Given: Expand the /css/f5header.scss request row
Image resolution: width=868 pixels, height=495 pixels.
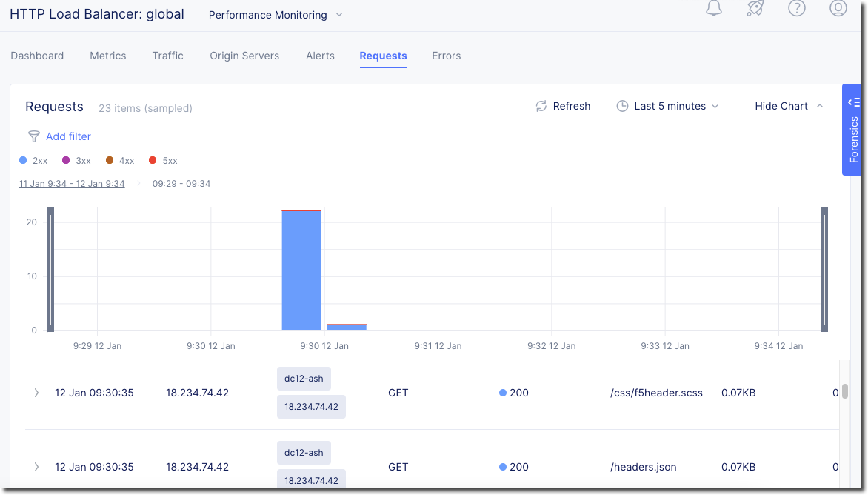Looking at the screenshot, I should click(36, 393).
